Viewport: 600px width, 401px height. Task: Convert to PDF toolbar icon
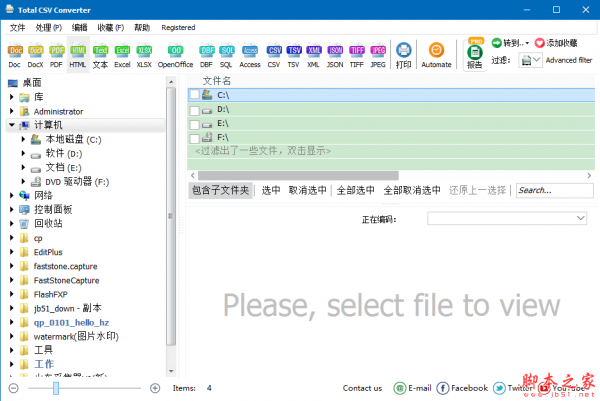(x=56, y=55)
